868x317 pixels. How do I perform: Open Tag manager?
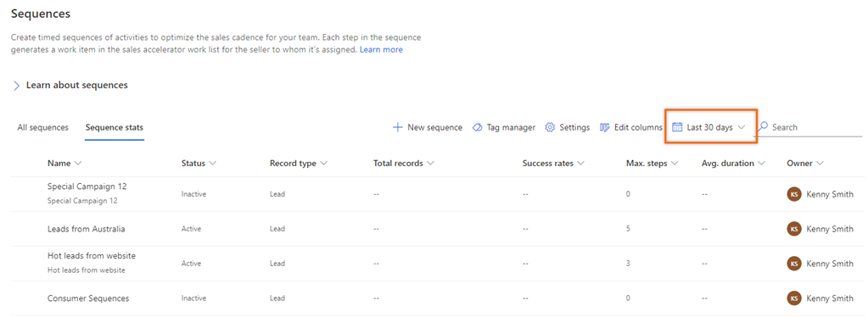coord(511,127)
